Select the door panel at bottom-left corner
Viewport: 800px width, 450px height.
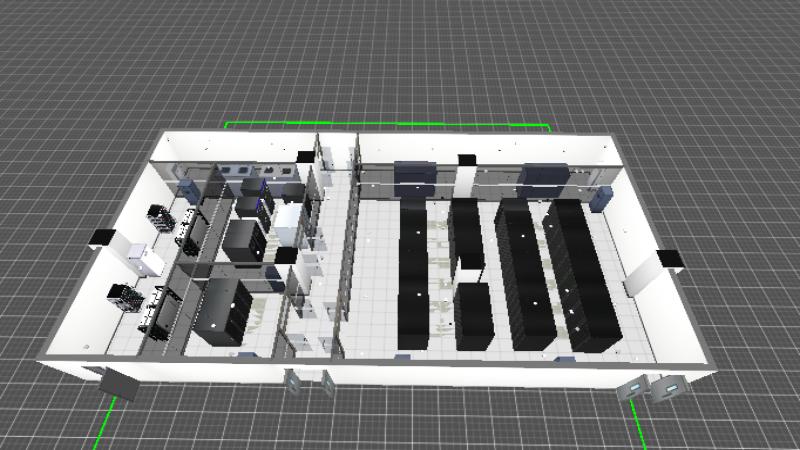117,382
